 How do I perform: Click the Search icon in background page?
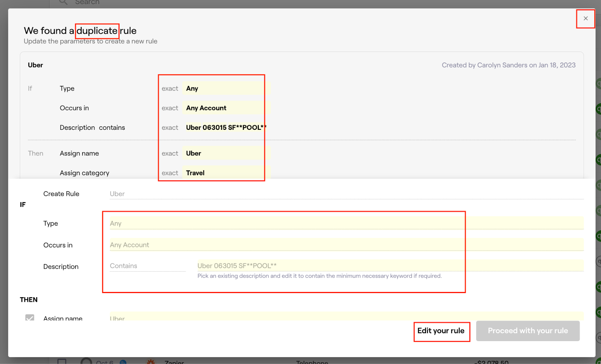[x=63, y=2]
